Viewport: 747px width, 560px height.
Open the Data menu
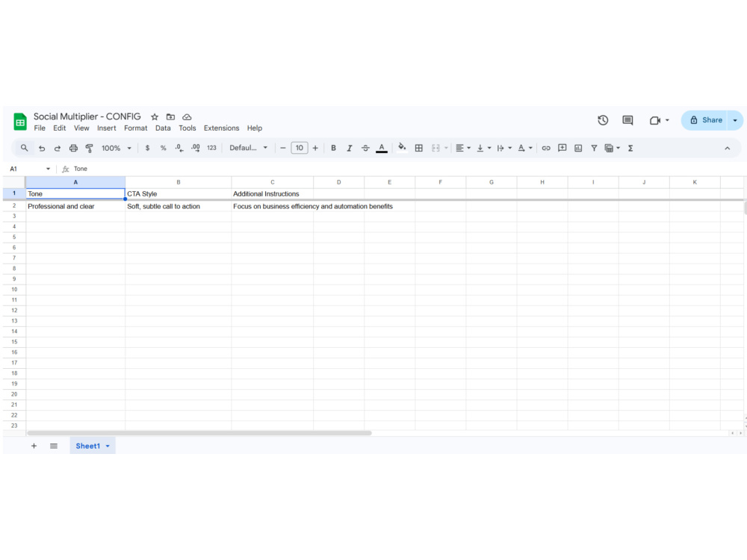[163, 128]
